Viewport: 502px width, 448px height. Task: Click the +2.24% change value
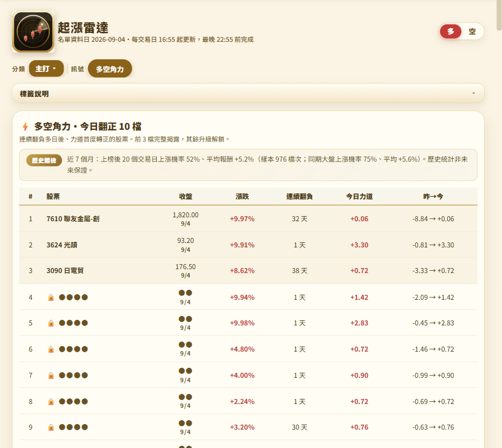pyautogui.click(x=242, y=402)
